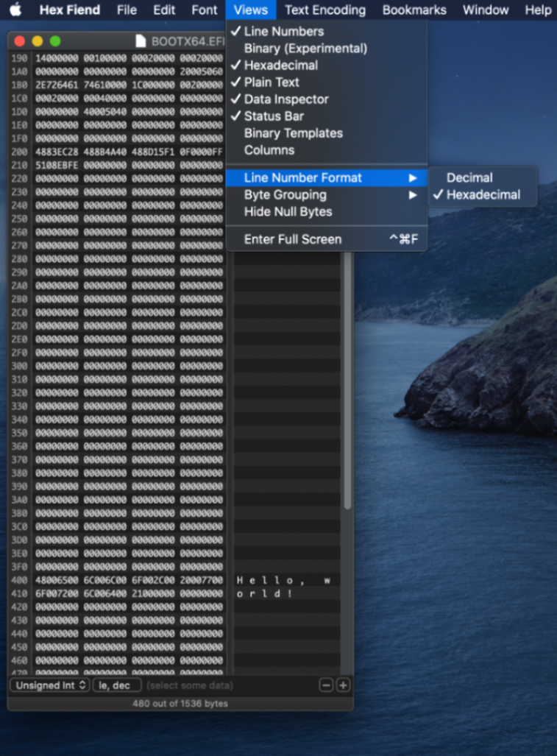Toggle Status Bar visibility

tap(326, 116)
